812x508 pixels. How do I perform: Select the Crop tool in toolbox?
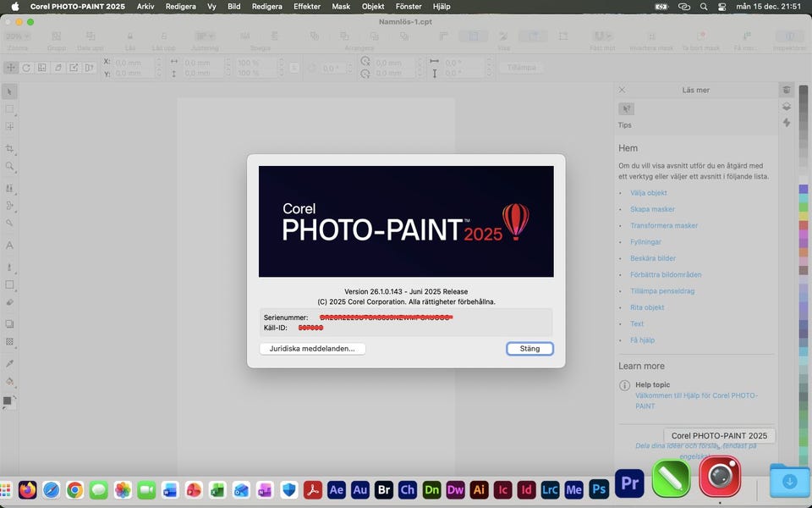[10, 148]
